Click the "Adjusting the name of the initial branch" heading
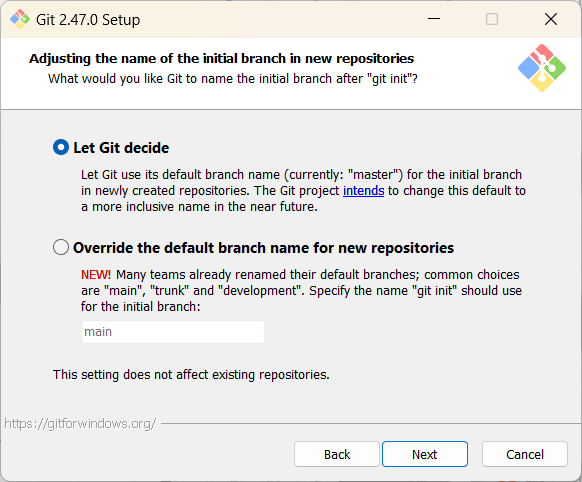This screenshot has width=582, height=482. tap(222, 59)
